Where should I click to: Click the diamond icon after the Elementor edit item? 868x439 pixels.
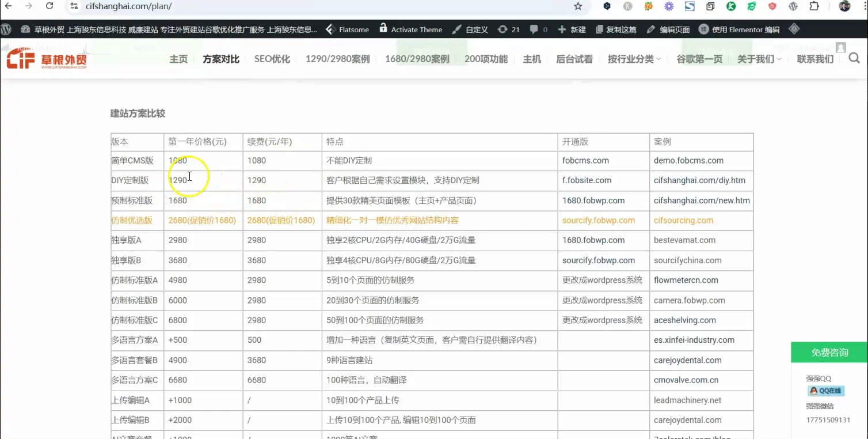[x=794, y=29]
